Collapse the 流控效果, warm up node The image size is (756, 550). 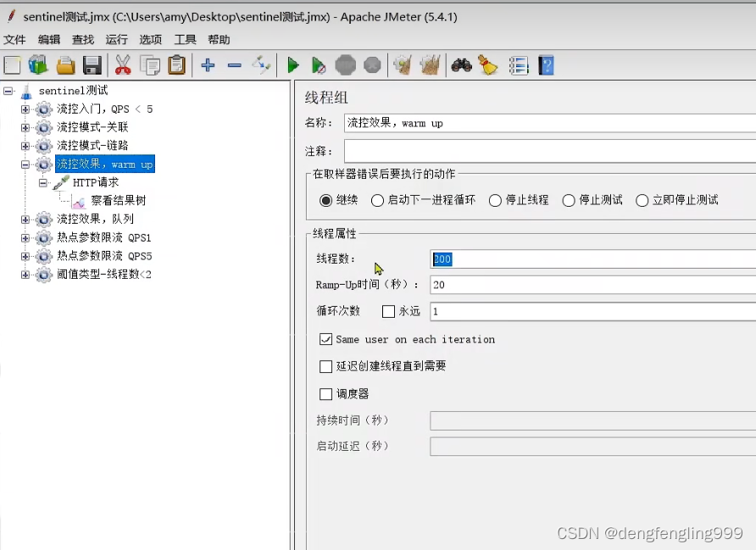pos(25,164)
